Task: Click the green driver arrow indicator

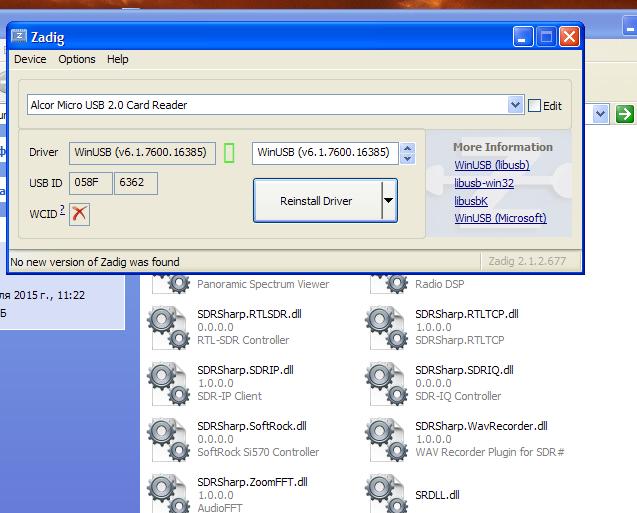Action: (x=229, y=153)
